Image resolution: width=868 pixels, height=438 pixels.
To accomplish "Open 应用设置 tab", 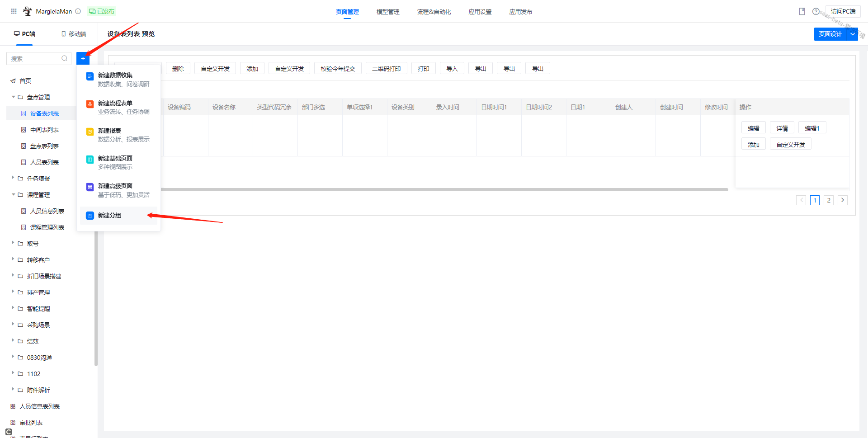I will tap(480, 12).
